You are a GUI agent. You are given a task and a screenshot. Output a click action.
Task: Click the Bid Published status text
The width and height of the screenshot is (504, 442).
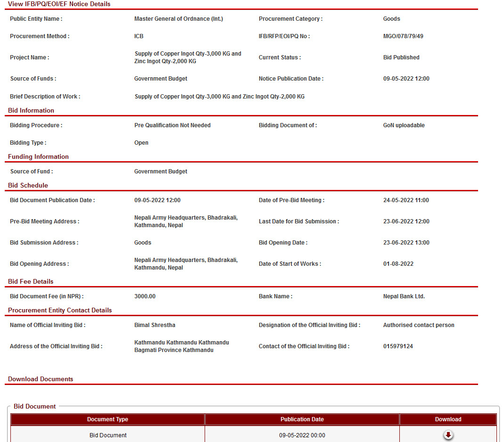401,57
